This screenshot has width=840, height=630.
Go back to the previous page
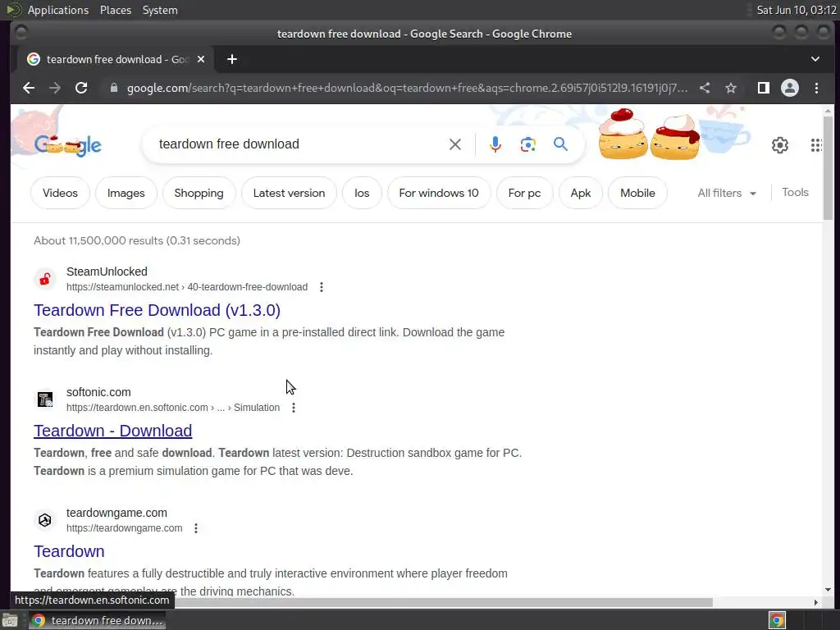tap(29, 88)
